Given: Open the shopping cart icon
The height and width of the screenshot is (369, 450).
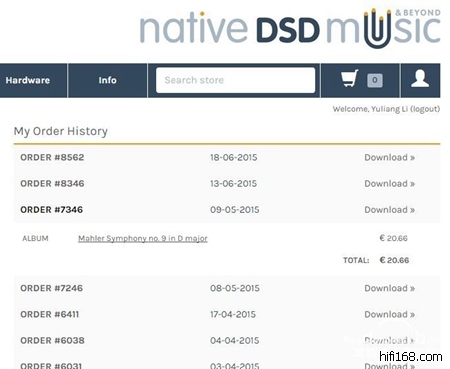Looking at the screenshot, I should [350, 79].
